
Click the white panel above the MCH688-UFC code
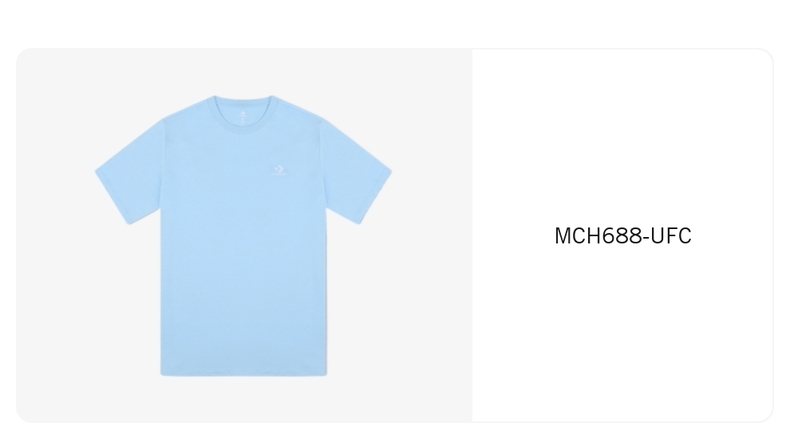pyautogui.click(x=623, y=136)
